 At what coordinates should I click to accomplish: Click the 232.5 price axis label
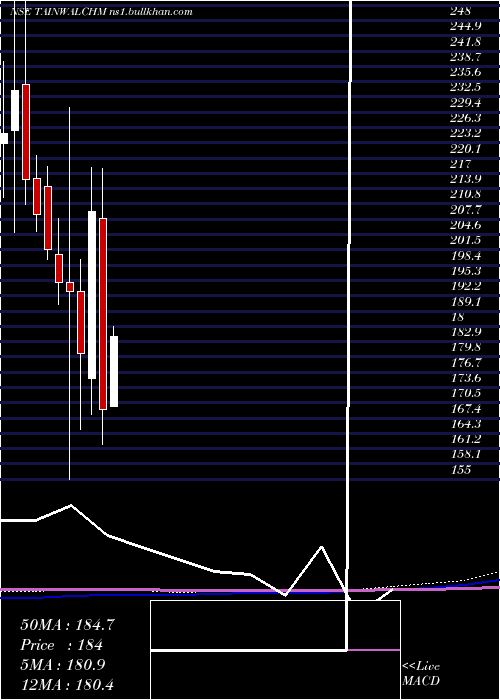coord(465,88)
